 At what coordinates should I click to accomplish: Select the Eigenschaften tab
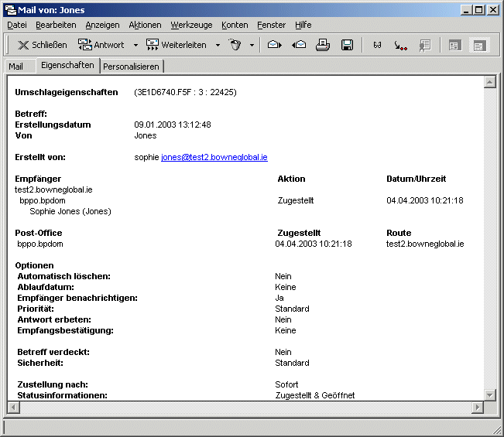tap(67, 65)
